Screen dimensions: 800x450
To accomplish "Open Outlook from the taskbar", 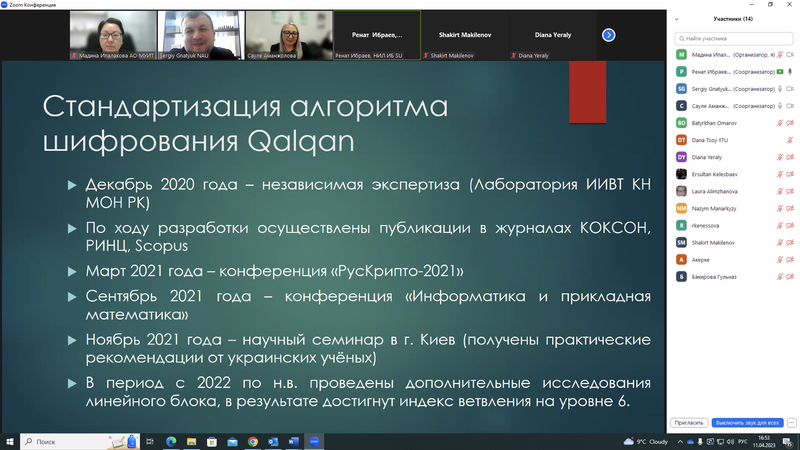I will point(273,442).
